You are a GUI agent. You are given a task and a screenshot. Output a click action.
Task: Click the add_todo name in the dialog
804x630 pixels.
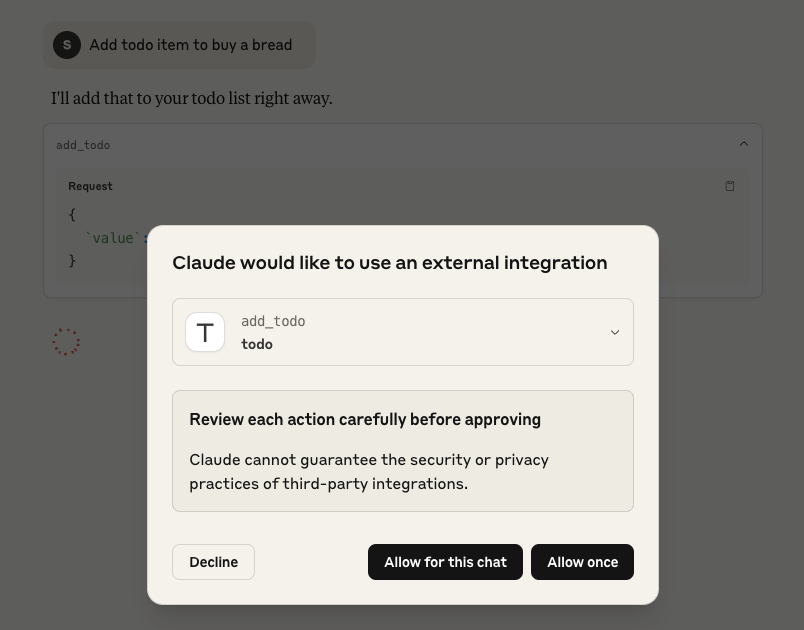click(273, 321)
